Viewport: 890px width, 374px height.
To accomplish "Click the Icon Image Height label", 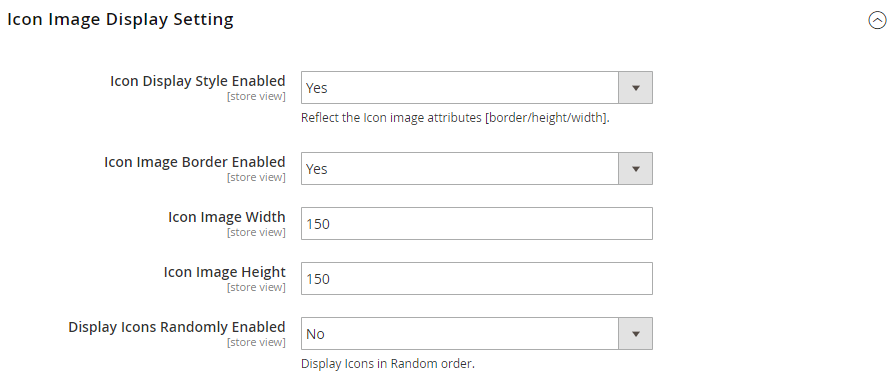I will click(224, 272).
